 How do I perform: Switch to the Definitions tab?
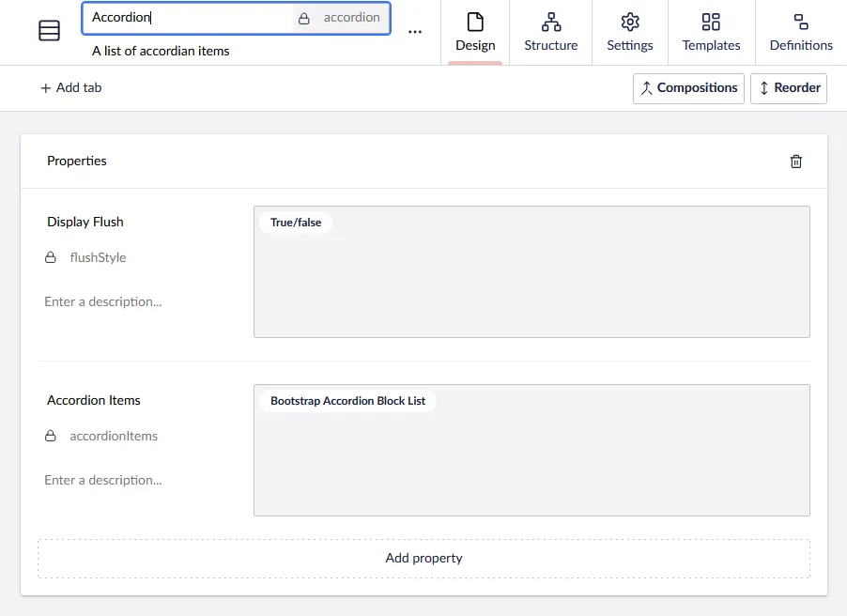tap(800, 33)
